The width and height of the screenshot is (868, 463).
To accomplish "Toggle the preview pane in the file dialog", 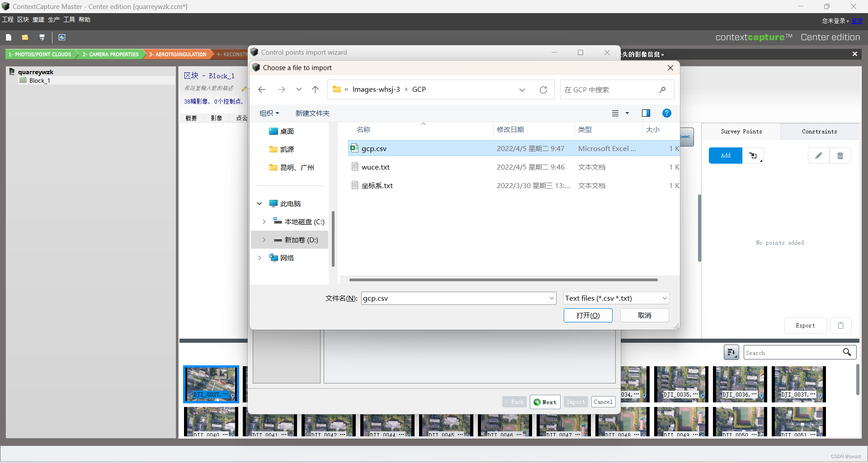I will click(x=646, y=113).
